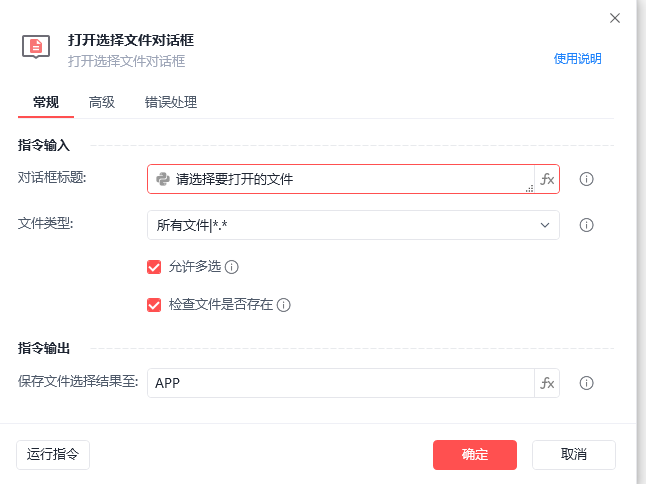646x484 pixels.
Task: Click info icon beside 允许多选 label
Action: (232, 267)
